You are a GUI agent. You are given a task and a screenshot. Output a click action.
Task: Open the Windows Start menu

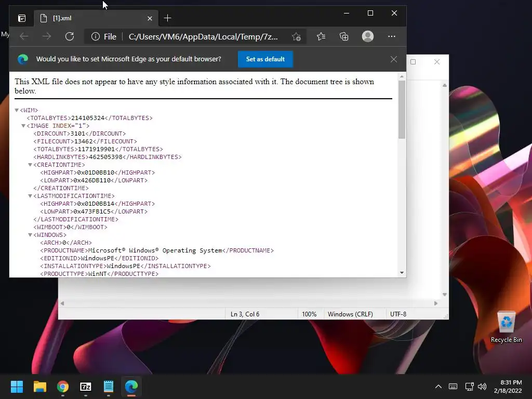point(17,387)
